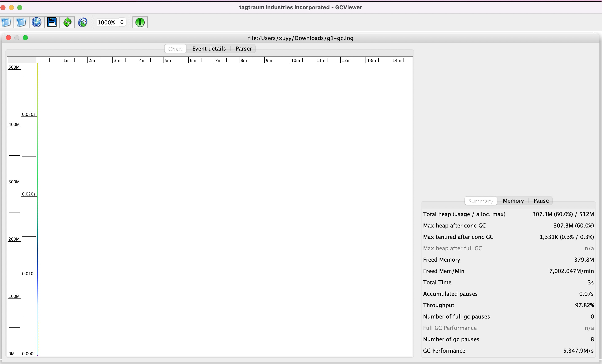Click the 0.020s pause axis label
The width and height of the screenshot is (602, 364).
[x=29, y=194]
